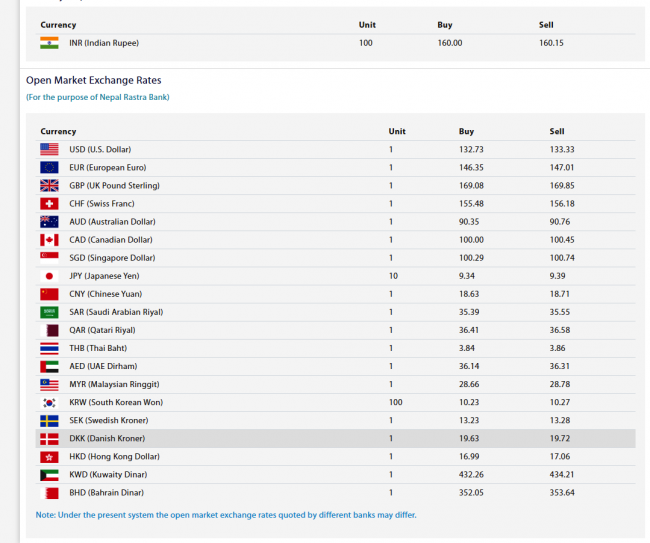The height and width of the screenshot is (543, 650).
Task: Click the Open Market Exchange Rates heading
Action: pos(93,80)
